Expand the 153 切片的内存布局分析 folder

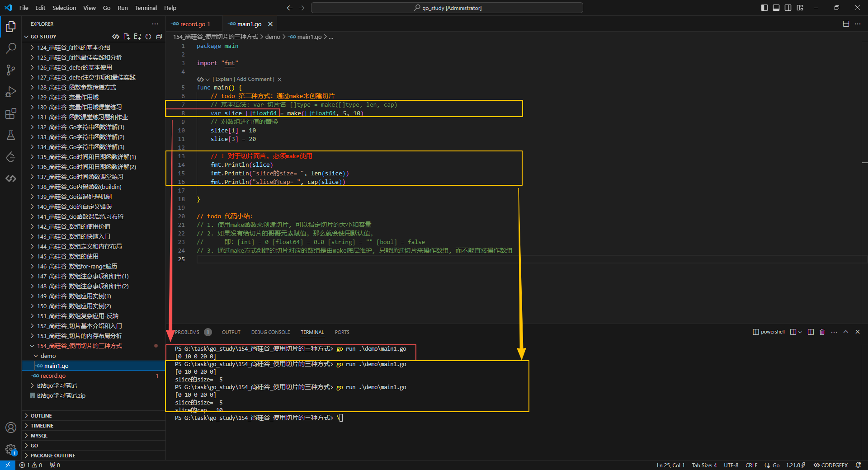(80, 336)
